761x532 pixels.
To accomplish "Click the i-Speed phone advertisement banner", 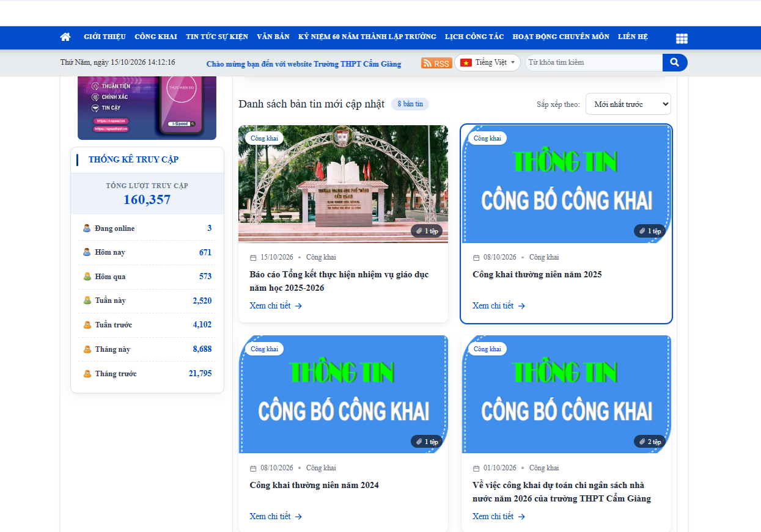I will tap(147, 107).
